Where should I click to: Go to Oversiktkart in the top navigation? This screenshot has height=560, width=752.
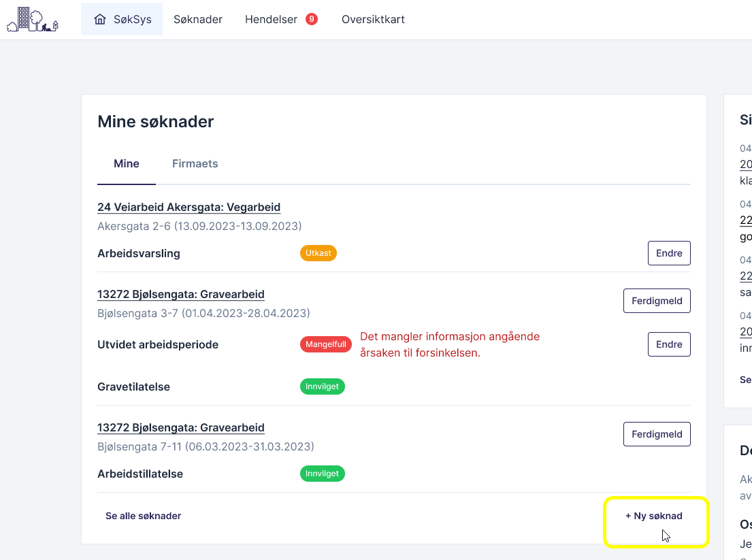coord(373,20)
